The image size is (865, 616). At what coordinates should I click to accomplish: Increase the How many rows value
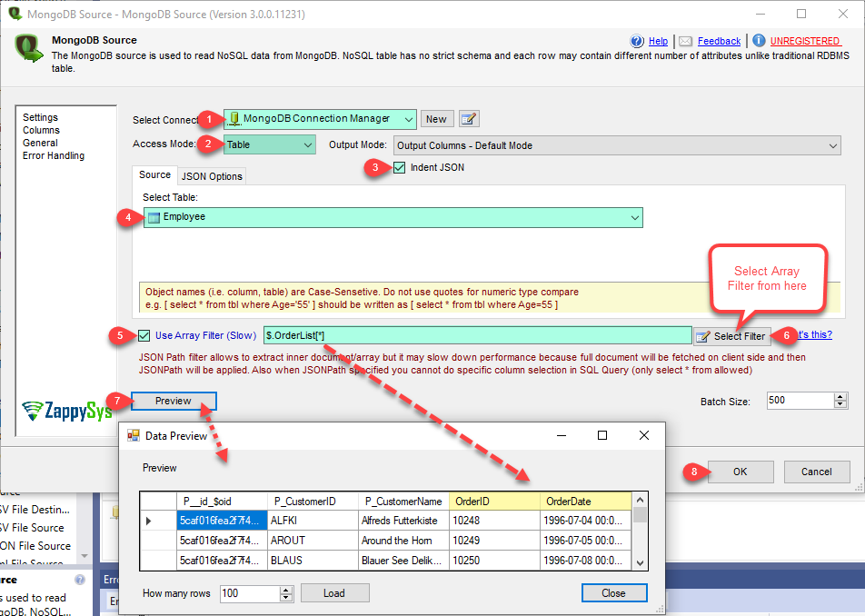pos(285,590)
